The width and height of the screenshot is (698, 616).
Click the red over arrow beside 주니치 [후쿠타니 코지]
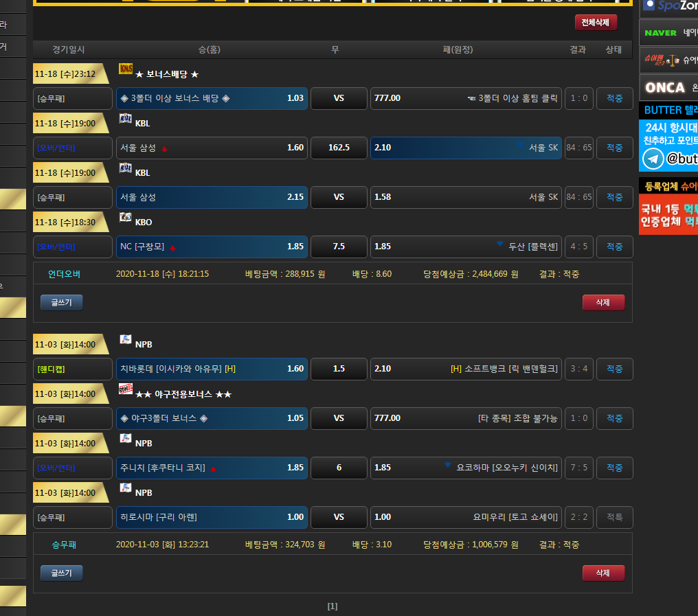click(x=213, y=468)
